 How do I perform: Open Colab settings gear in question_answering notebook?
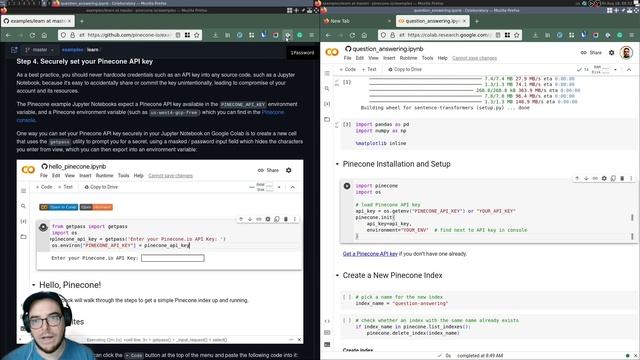point(611,53)
